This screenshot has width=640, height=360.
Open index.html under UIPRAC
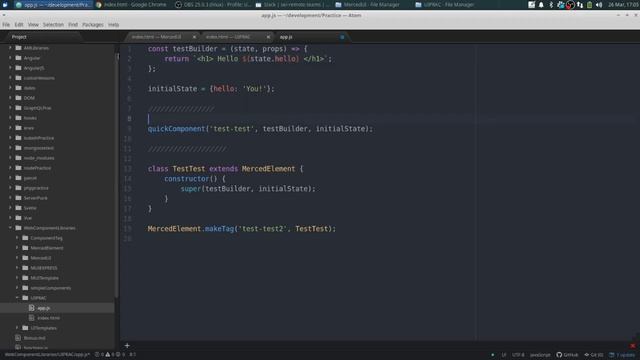49,318
